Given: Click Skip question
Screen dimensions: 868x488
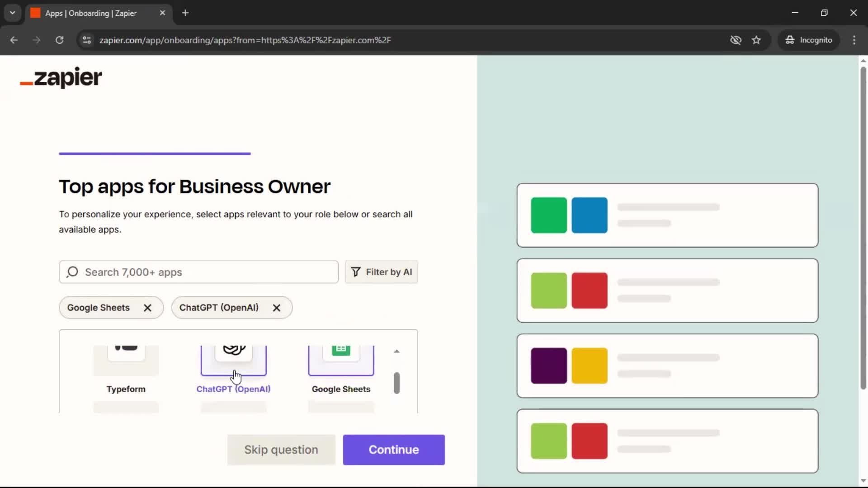Looking at the screenshot, I should coord(281,450).
